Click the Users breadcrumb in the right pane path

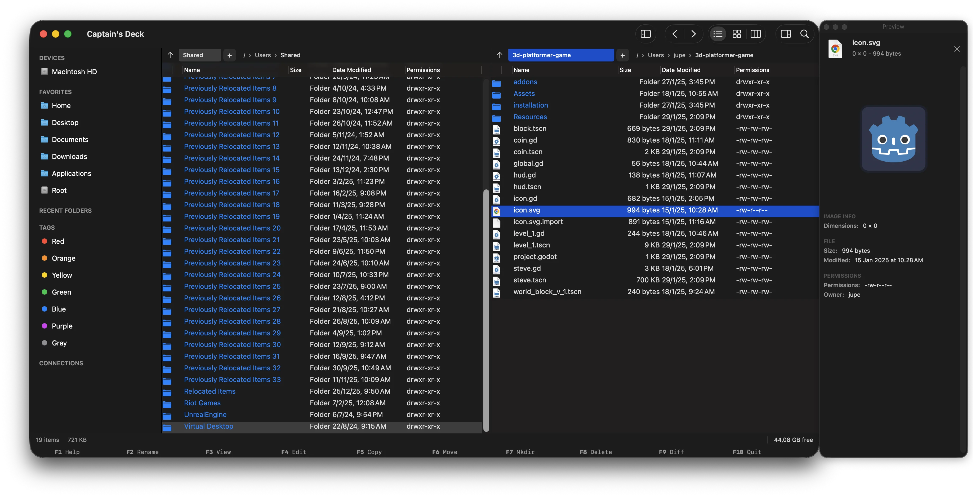(x=656, y=55)
